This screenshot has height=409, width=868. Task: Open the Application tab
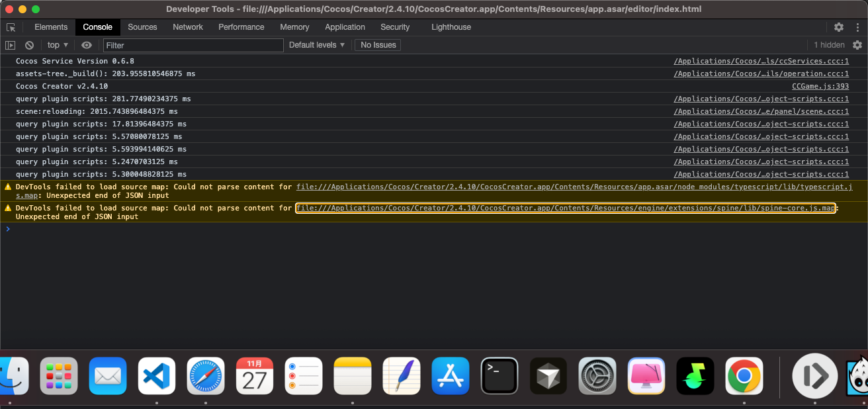pyautogui.click(x=345, y=27)
